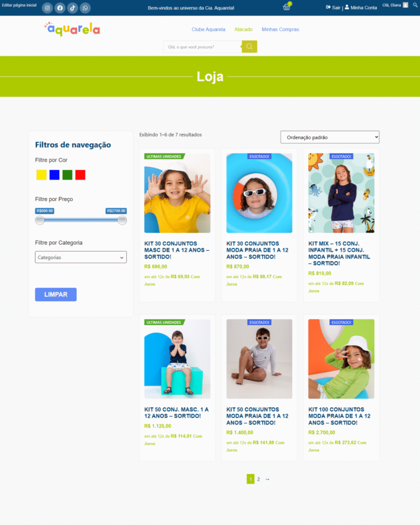Screen dimensions: 420x525
Task: Open the TikTok icon in top bar
Action: coord(73,8)
